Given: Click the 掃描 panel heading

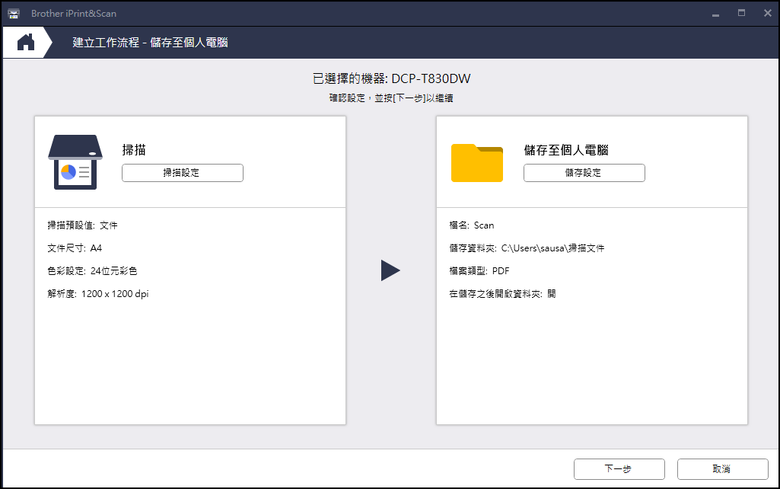Looking at the screenshot, I should [134, 150].
